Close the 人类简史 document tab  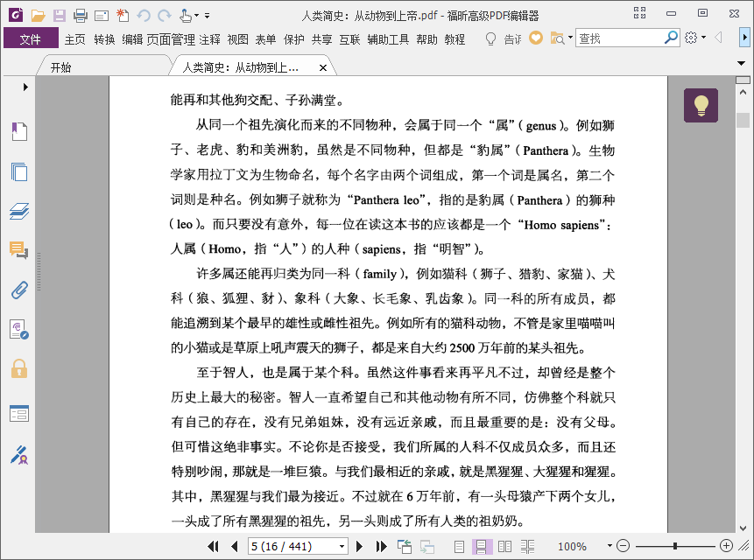pos(323,67)
